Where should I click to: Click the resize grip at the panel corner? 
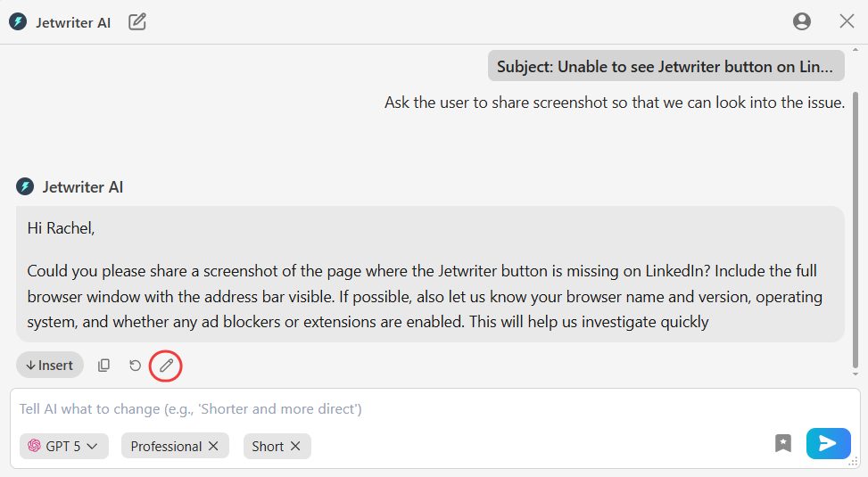click(x=853, y=461)
